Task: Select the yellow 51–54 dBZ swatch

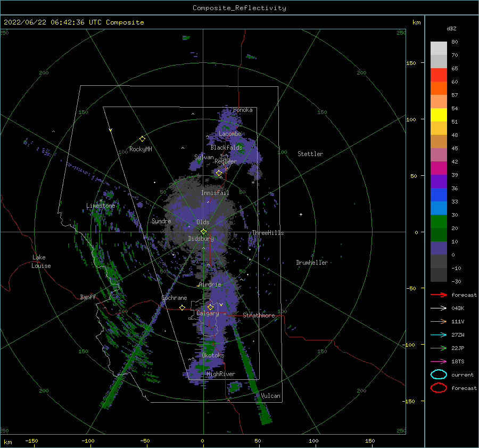Action: pos(439,115)
